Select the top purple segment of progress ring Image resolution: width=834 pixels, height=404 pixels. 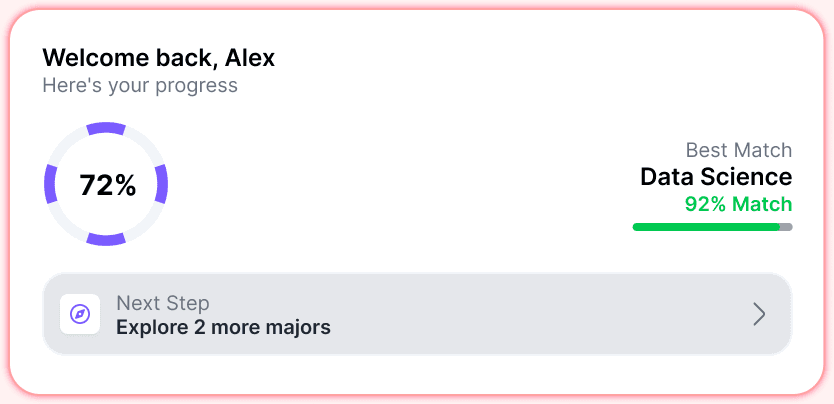tap(106, 129)
